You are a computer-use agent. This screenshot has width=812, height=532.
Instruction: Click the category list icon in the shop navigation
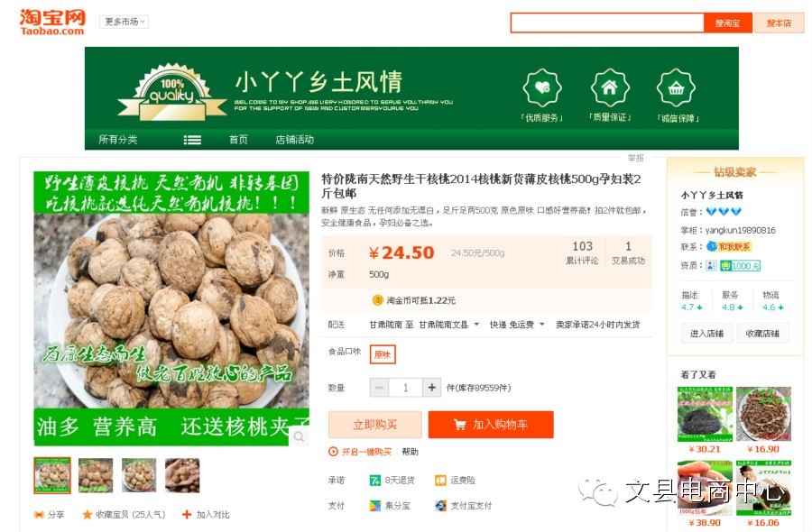[192, 140]
